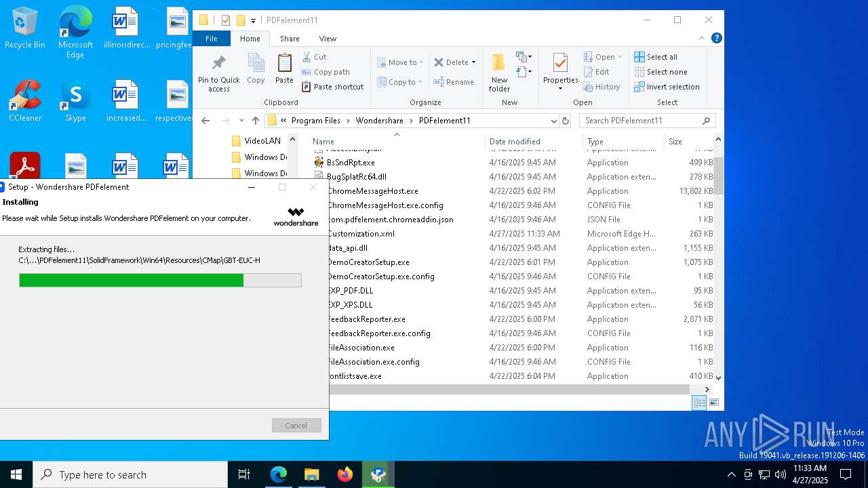This screenshot has width=868, height=488.
Task: Click Program Files breadcrumb segment
Action: click(315, 121)
